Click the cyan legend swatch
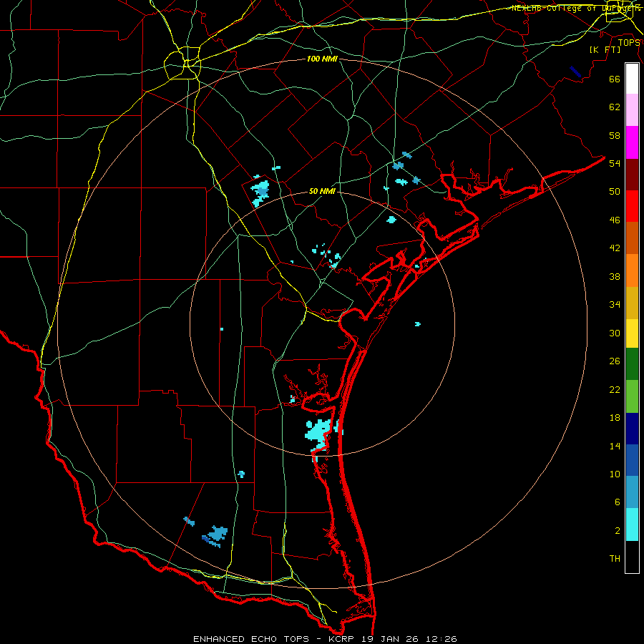 tap(632, 525)
